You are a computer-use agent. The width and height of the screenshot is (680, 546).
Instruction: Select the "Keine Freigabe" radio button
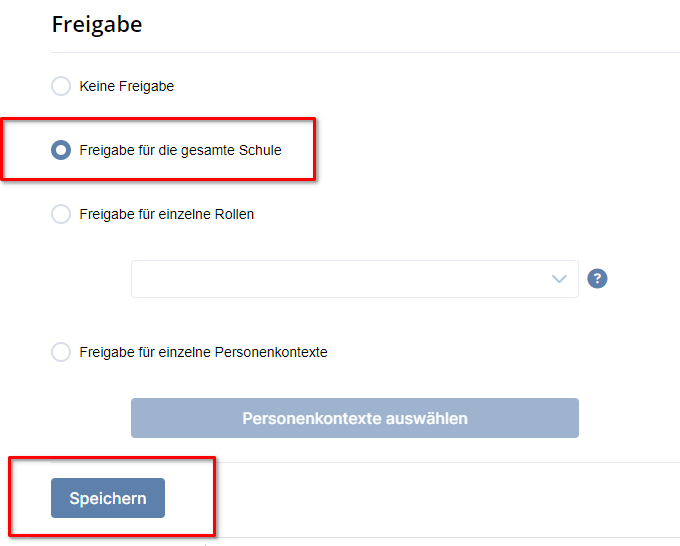coord(61,86)
